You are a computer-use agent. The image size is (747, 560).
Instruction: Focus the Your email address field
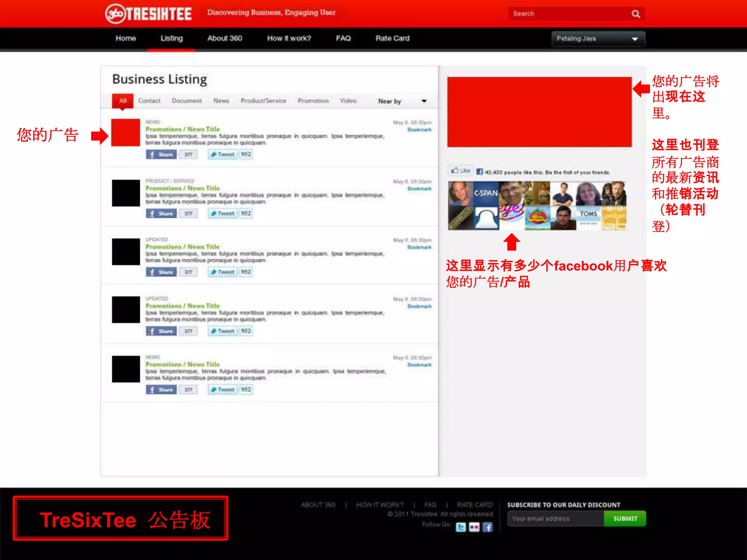click(x=556, y=518)
